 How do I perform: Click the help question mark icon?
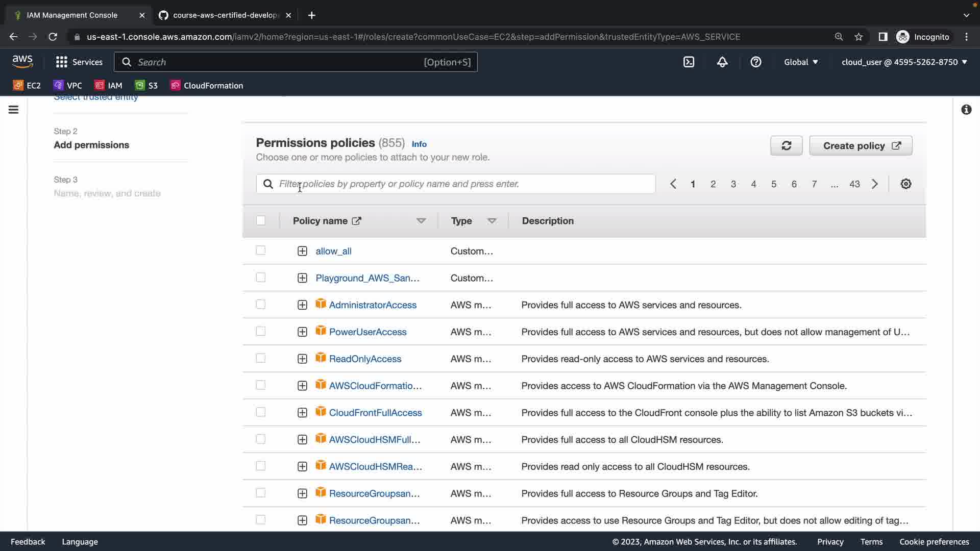[x=756, y=62]
